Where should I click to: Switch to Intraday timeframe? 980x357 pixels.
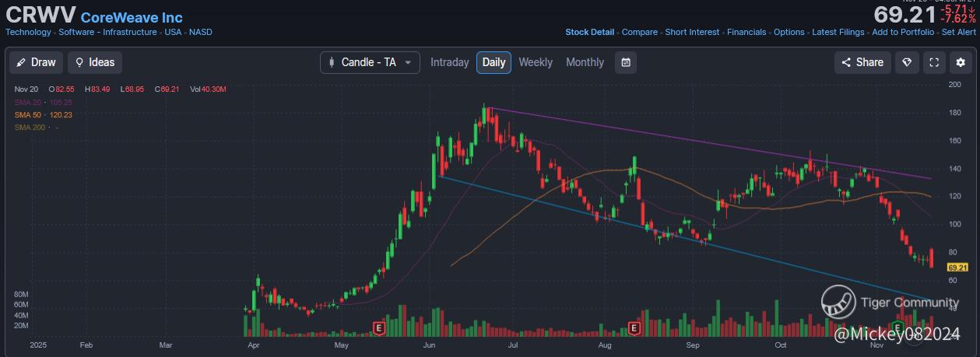click(450, 62)
